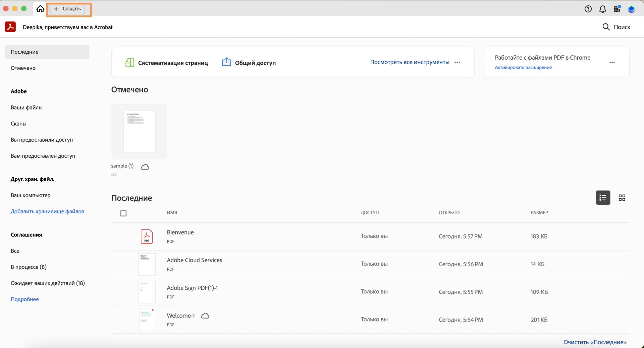Switch recent files to list view
Viewport: 644px width, 348px height.
pyautogui.click(x=603, y=198)
